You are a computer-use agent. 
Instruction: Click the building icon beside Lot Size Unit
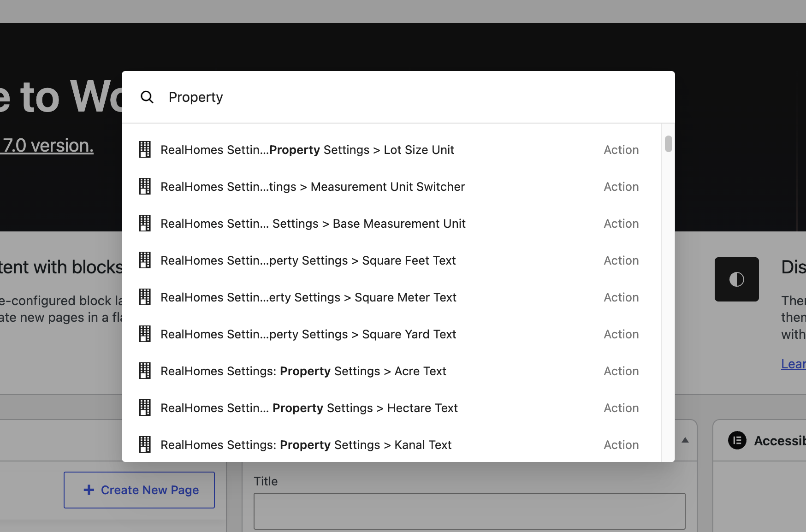coord(145,150)
